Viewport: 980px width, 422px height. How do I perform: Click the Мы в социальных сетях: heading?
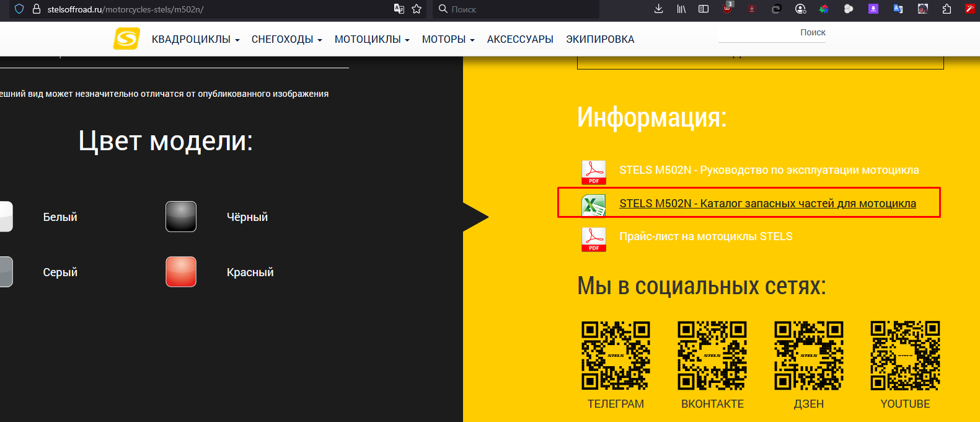coord(702,286)
